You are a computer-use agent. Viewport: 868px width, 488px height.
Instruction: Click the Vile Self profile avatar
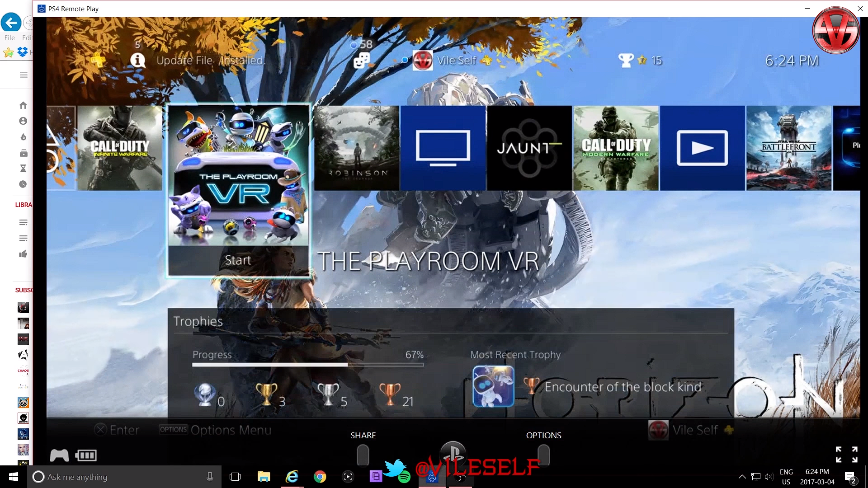pyautogui.click(x=424, y=60)
